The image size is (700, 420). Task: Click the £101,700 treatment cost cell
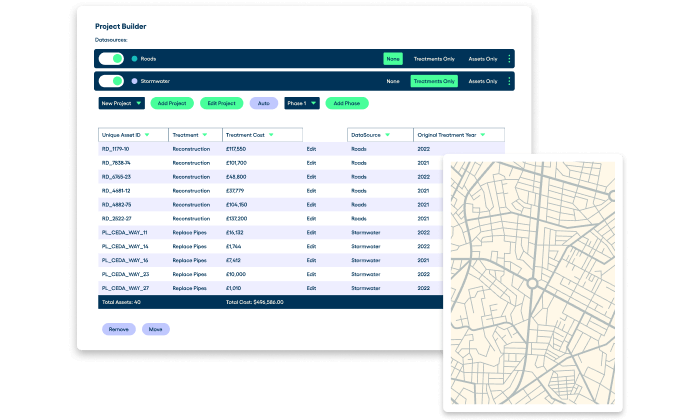click(x=236, y=163)
